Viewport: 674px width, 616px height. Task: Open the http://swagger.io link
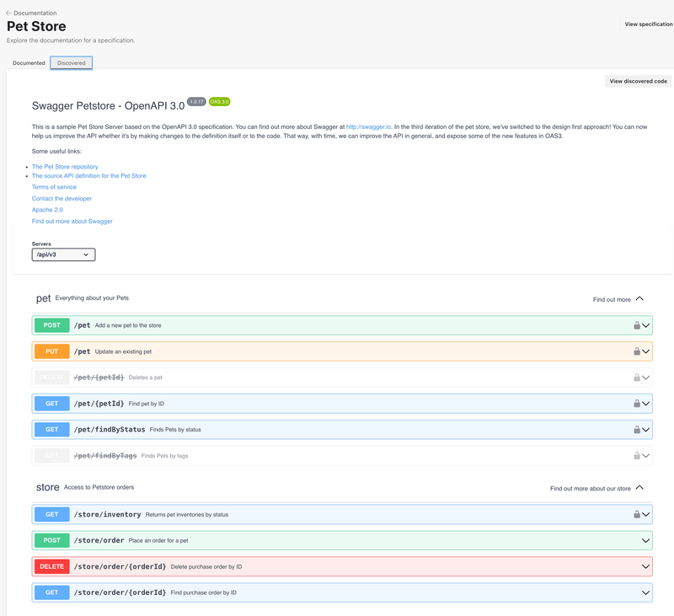(x=368, y=126)
